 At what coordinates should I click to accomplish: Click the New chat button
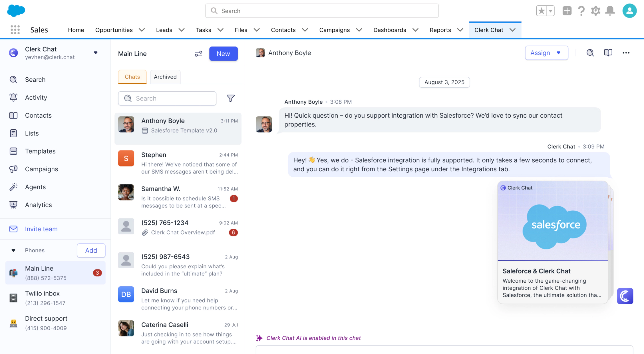pyautogui.click(x=223, y=54)
